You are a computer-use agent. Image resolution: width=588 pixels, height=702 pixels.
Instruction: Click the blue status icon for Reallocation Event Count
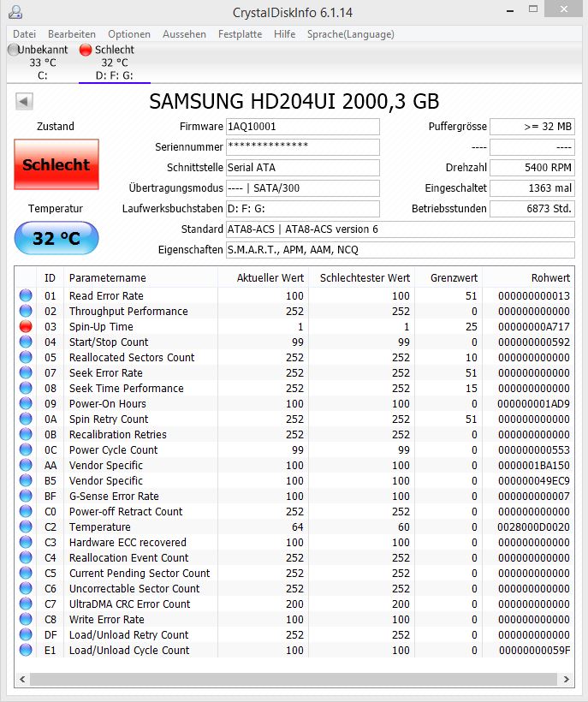click(x=26, y=558)
